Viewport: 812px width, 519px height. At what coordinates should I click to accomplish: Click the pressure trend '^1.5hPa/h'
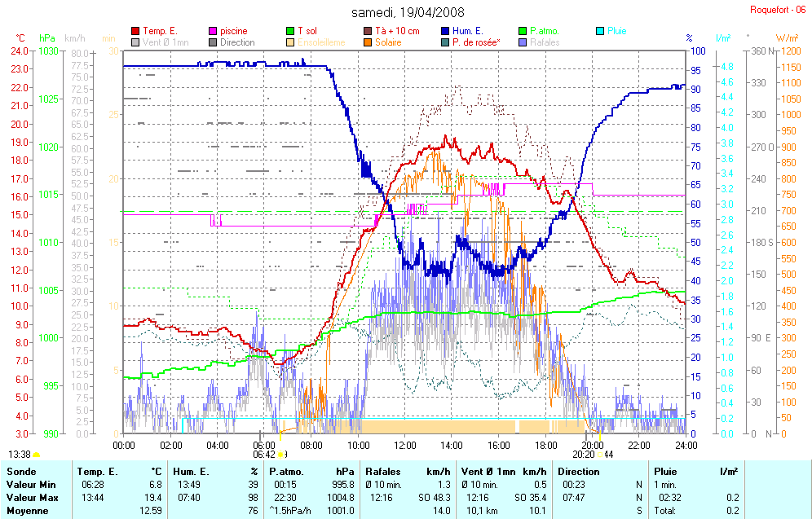tap(290, 511)
